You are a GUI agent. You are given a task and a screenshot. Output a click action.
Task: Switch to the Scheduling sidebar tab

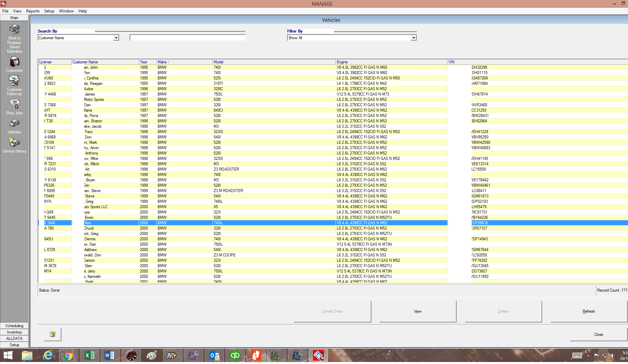tap(14, 326)
